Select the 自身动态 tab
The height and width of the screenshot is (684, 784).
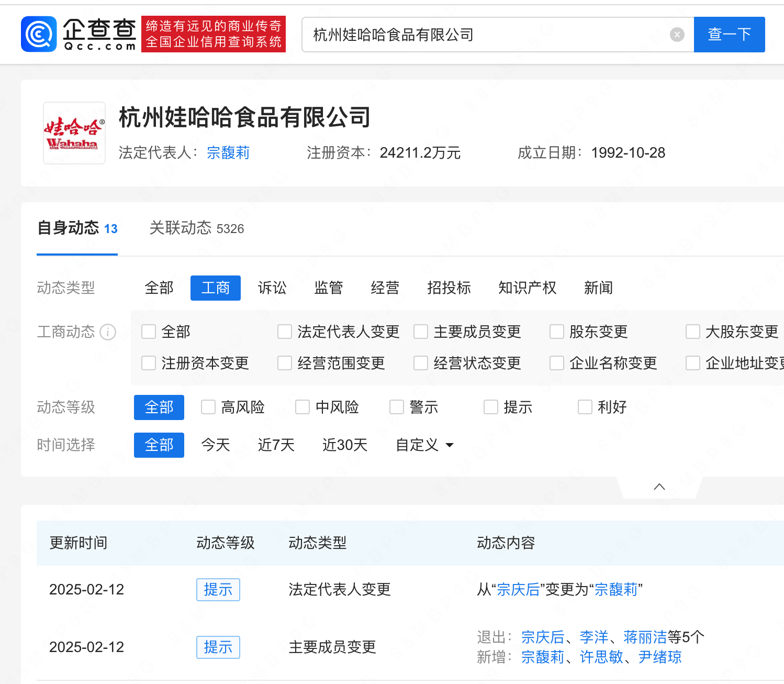[77, 228]
